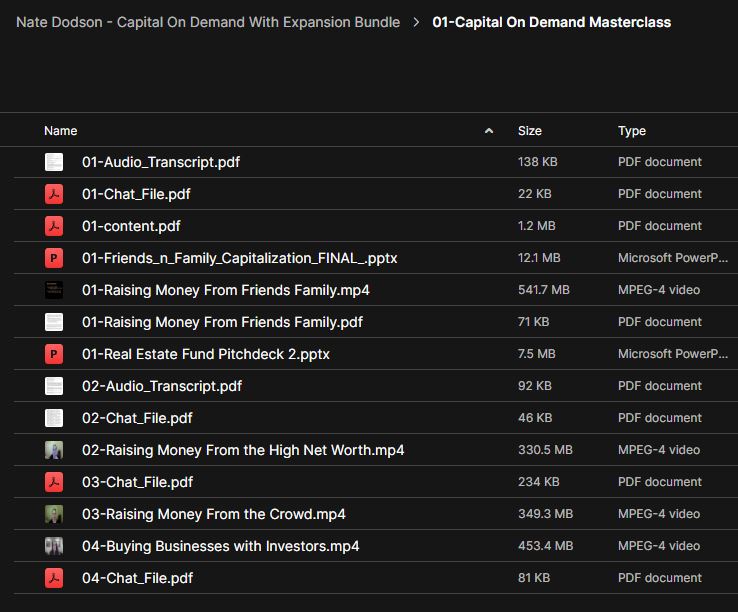Sort files by the Name column header
This screenshot has width=738, height=612.
[x=61, y=131]
